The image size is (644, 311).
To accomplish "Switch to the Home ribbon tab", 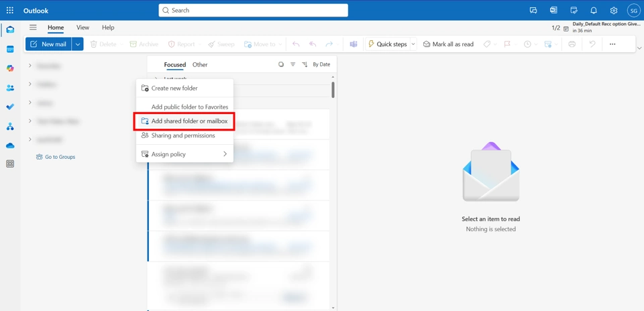I will [x=56, y=27].
